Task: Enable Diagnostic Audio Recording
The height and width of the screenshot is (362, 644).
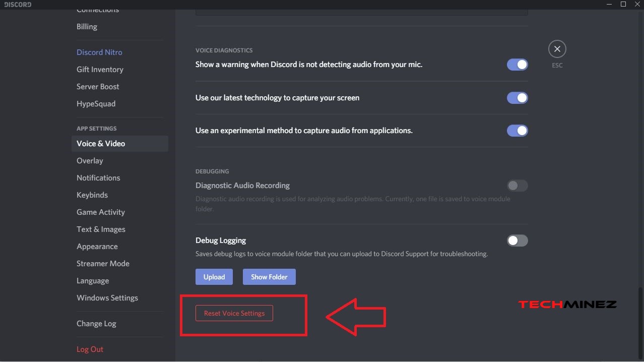Action: point(517,186)
